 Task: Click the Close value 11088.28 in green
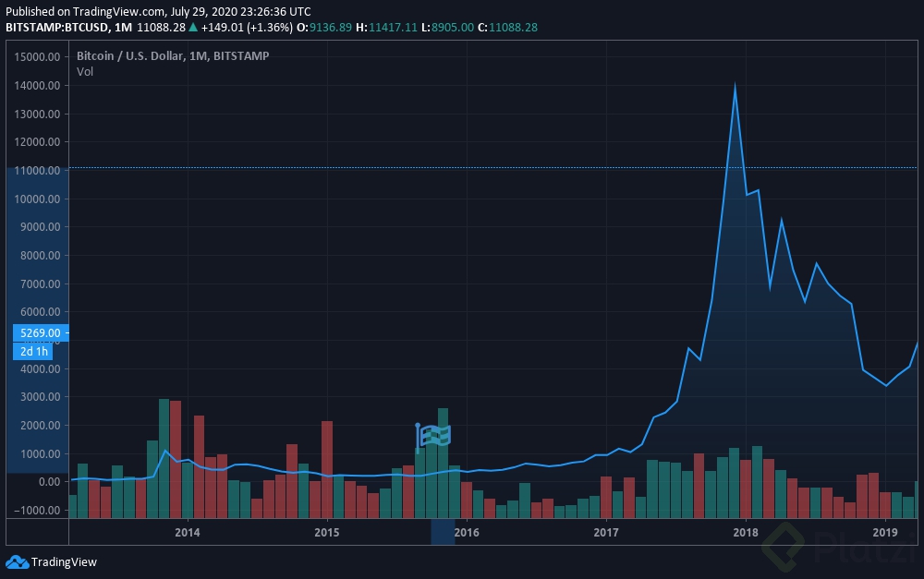pos(513,27)
